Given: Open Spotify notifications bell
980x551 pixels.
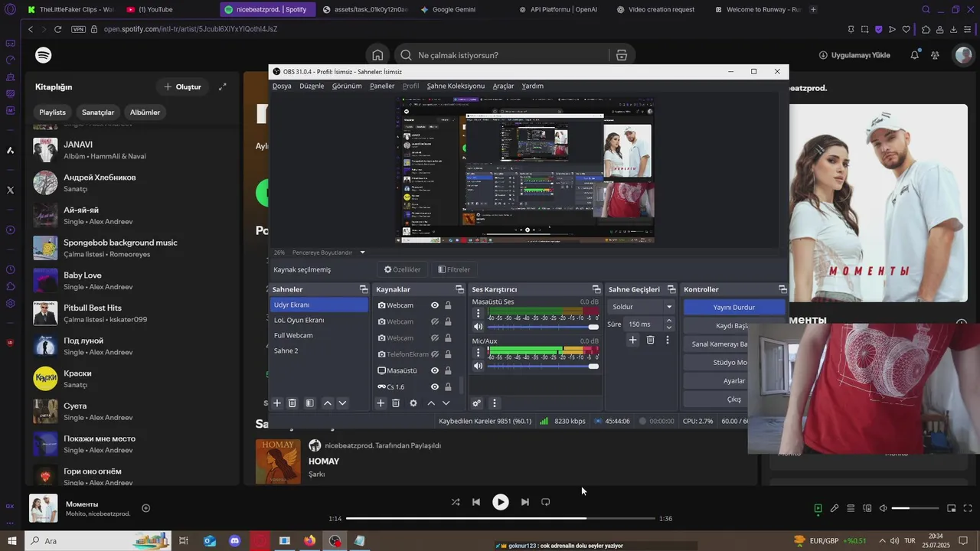Looking at the screenshot, I should [x=915, y=55].
